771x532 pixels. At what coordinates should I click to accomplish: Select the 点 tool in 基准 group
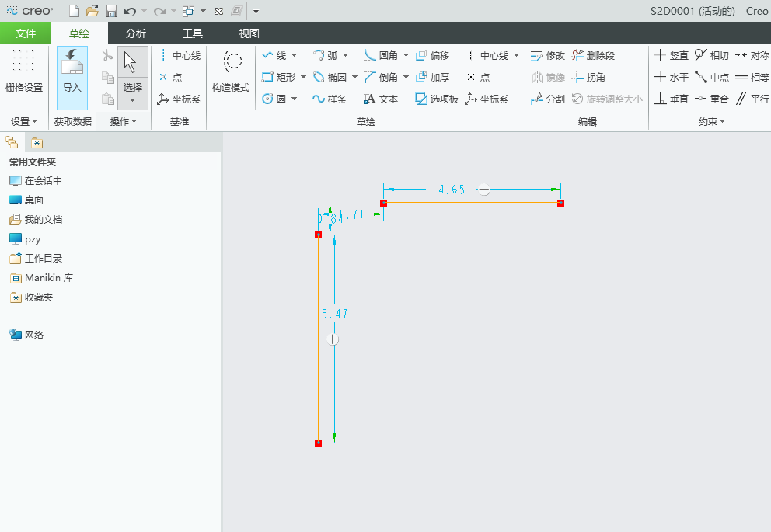pos(171,77)
